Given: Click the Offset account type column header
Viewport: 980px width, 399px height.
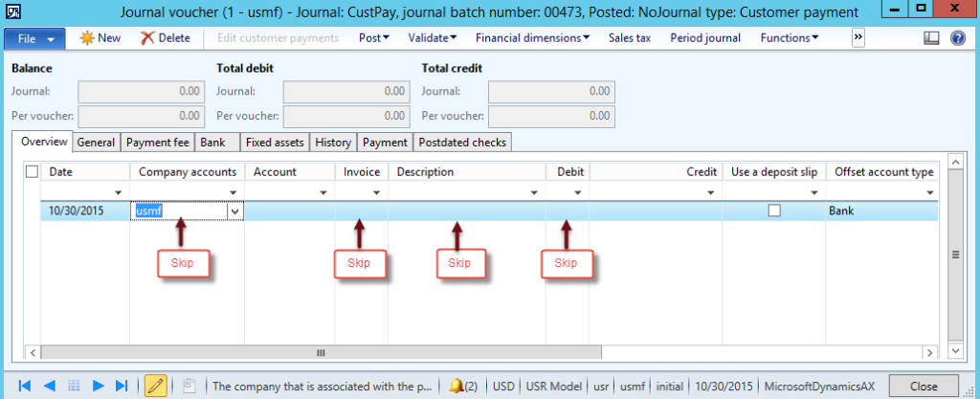Looking at the screenshot, I should click(882, 171).
